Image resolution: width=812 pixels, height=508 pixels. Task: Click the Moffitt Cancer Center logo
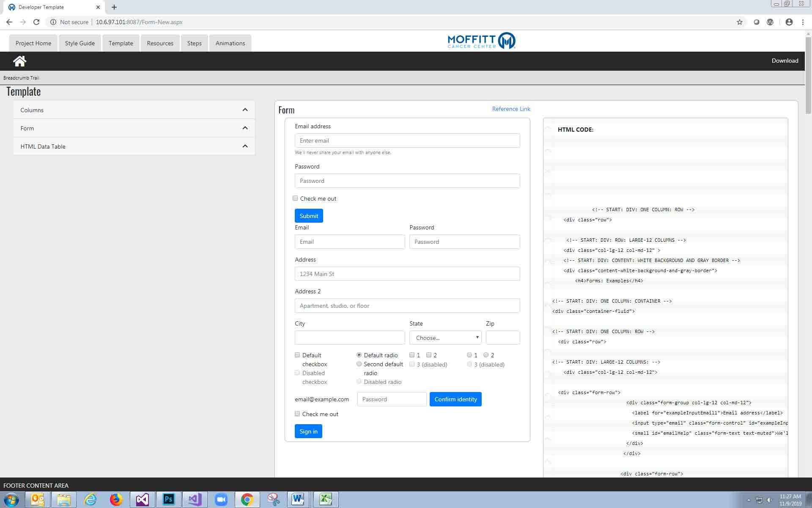481,41
